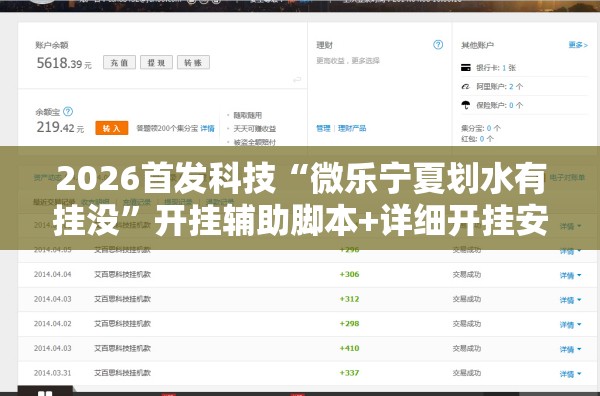The height and width of the screenshot is (396, 600).
Task: Open the 集分宝 count link 0 个
Action: tap(494, 128)
